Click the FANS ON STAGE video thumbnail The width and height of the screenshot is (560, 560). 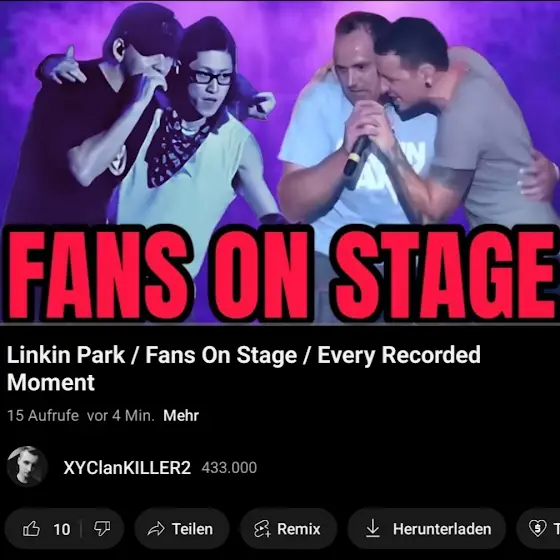point(280,162)
